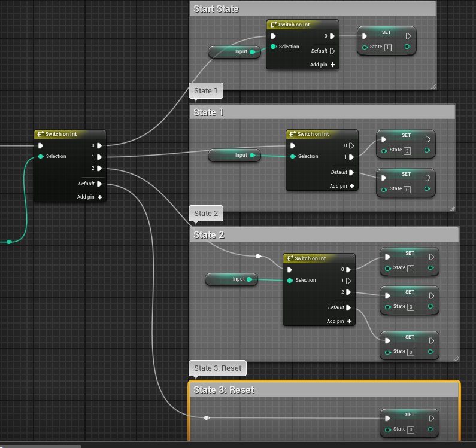Screen dimensions: 476x448
Task: Click the Selection input pin on the leftmost switch node
Action: (x=41, y=156)
